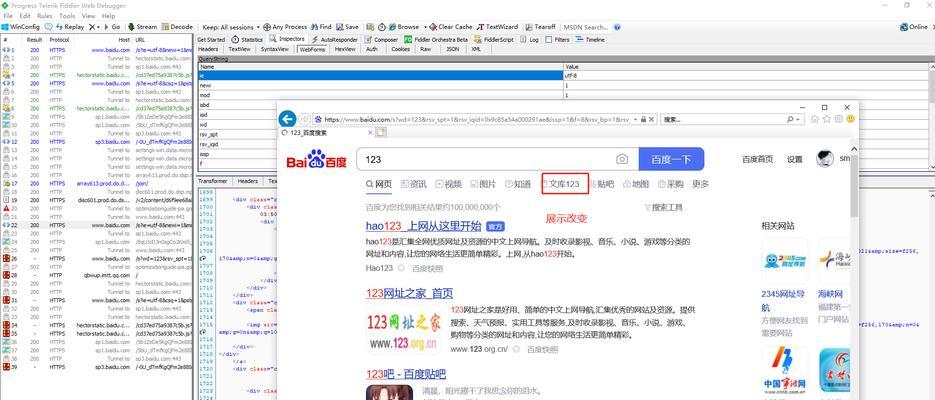The height and width of the screenshot is (400, 935).
Task: Open the Composer tab
Action: (x=381, y=39)
